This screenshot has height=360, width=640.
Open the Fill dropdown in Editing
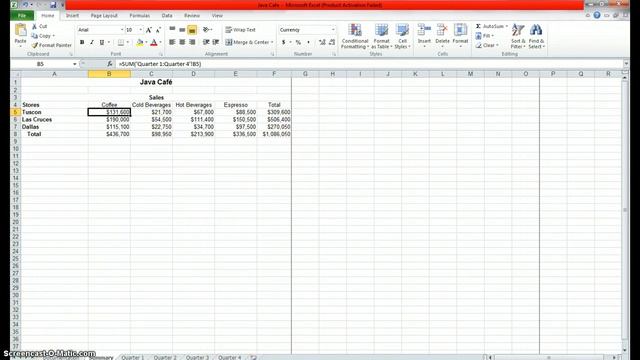pos(484,36)
